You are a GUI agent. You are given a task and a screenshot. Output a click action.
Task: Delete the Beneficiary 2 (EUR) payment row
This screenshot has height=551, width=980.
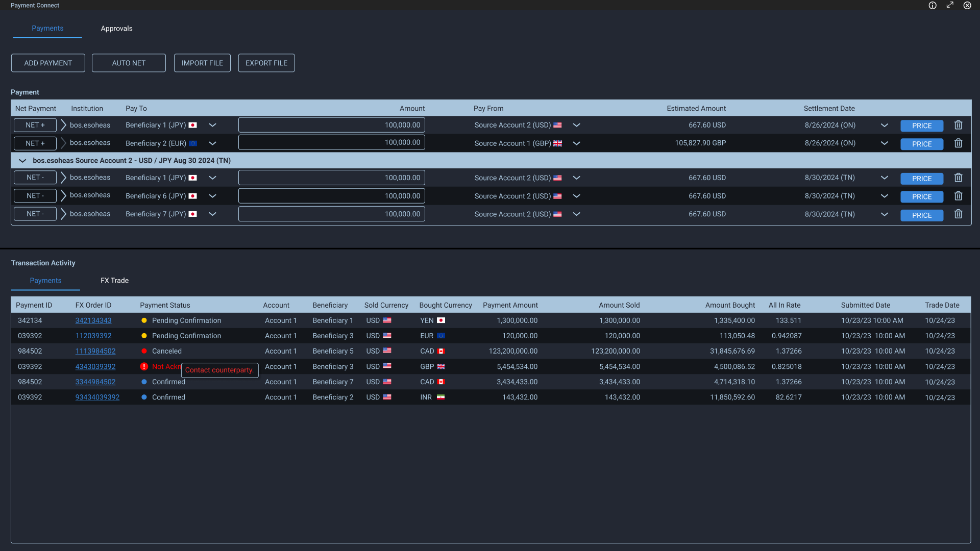point(958,143)
